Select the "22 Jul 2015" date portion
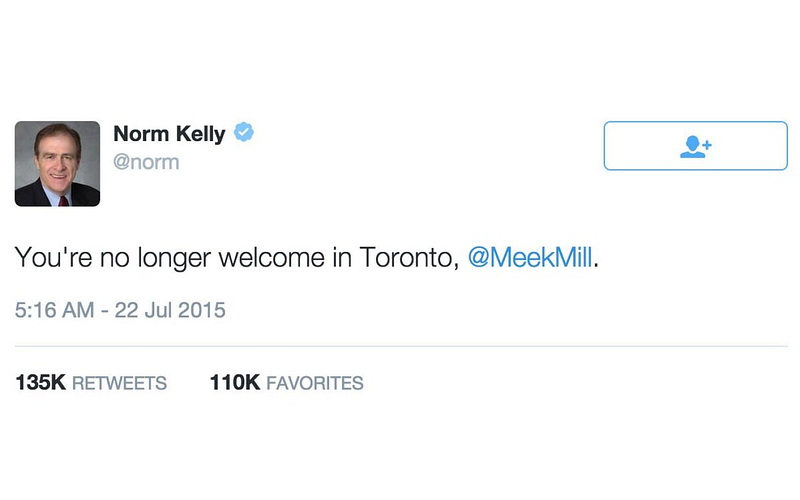The width and height of the screenshot is (800, 500). click(170, 310)
